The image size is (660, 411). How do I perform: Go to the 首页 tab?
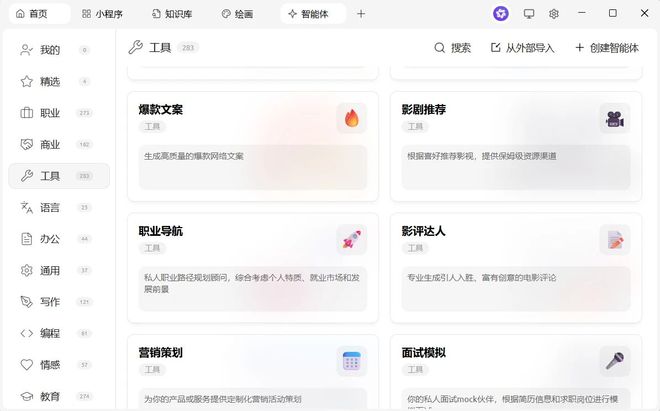pos(31,14)
